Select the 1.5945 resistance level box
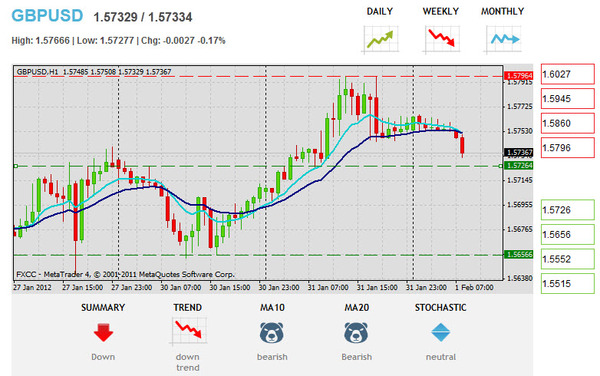This screenshot has width=600, height=376. 567,99
